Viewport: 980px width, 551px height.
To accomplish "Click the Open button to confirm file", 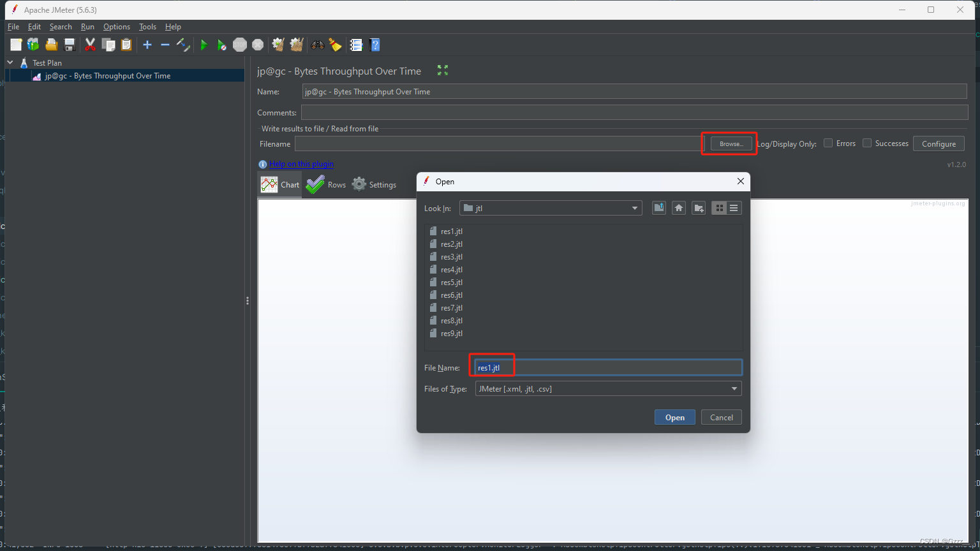I will pyautogui.click(x=674, y=416).
